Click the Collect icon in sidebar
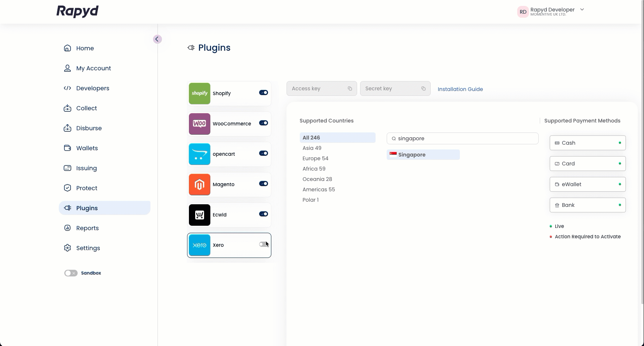 pos(67,108)
